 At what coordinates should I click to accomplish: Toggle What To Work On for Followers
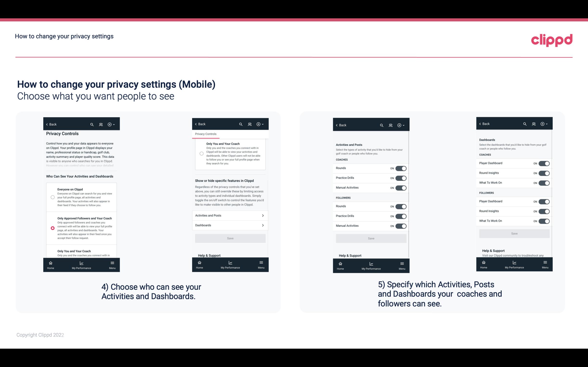click(x=544, y=221)
